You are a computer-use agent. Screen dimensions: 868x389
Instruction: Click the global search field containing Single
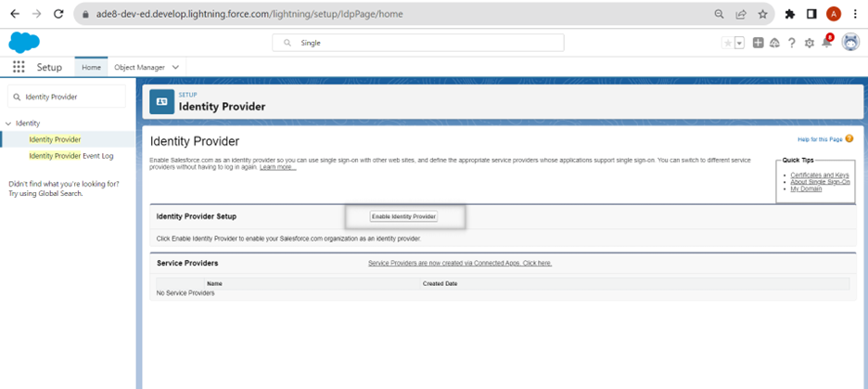pyautogui.click(x=417, y=43)
